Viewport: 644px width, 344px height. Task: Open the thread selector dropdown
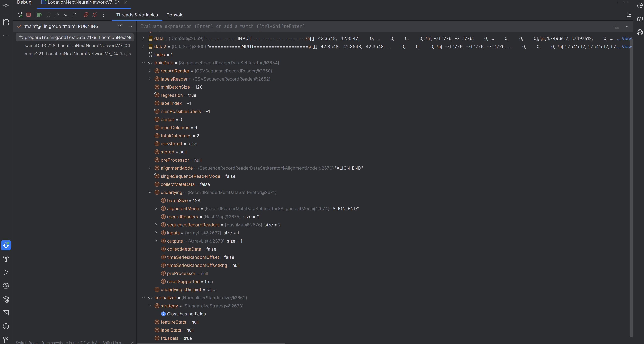[131, 26]
